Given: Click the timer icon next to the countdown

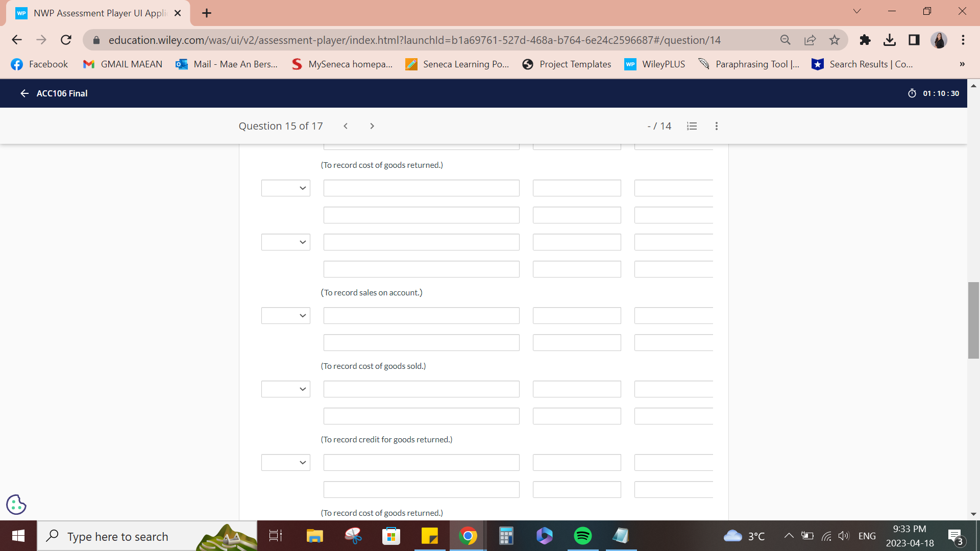Looking at the screenshot, I should pos(913,93).
